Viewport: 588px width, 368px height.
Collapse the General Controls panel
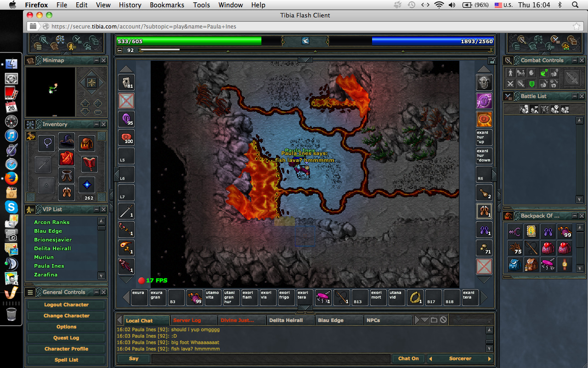(96, 292)
